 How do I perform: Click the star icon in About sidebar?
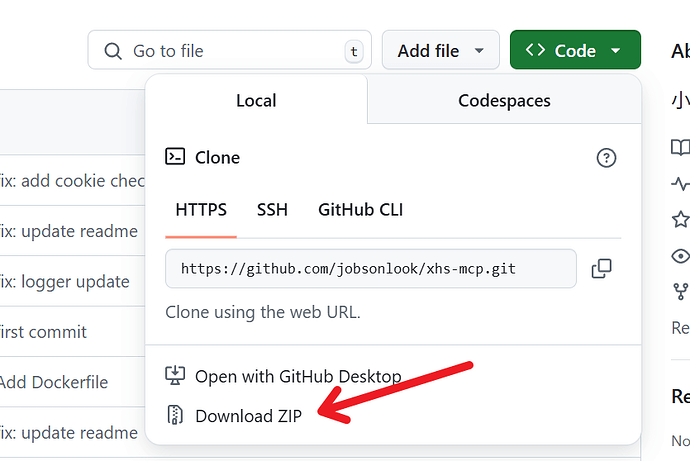click(680, 219)
